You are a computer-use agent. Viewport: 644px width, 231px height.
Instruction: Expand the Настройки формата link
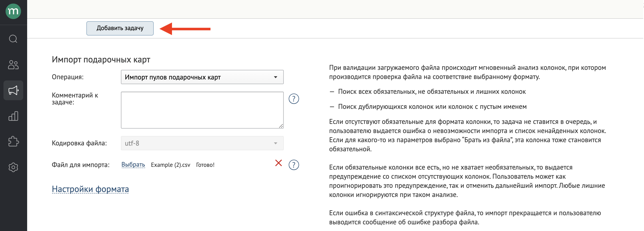(x=90, y=189)
